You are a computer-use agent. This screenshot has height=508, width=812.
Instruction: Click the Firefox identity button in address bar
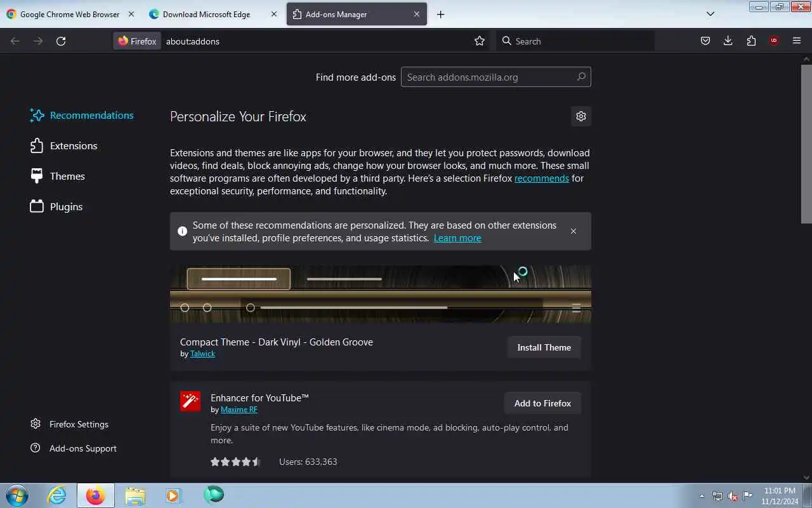tap(137, 41)
